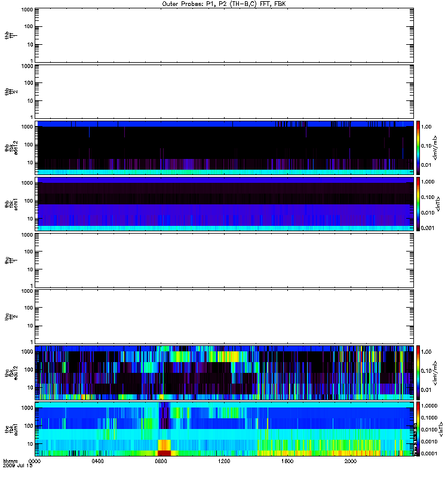Click '1000' y-tick of thb fff 1 panel
The height and width of the screenshot is (478, 448).
[x=27, y=10]
